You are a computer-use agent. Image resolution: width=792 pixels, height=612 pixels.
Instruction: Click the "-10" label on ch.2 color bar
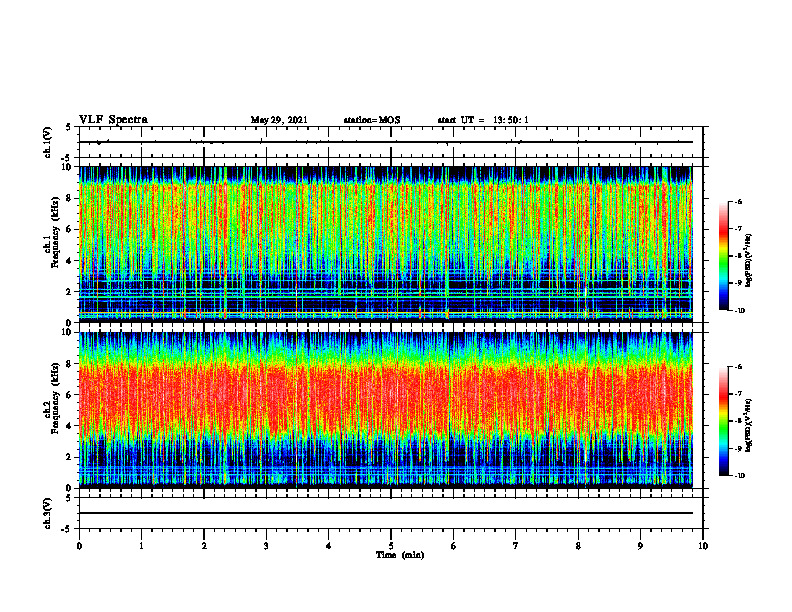click(x=739, y=476)
